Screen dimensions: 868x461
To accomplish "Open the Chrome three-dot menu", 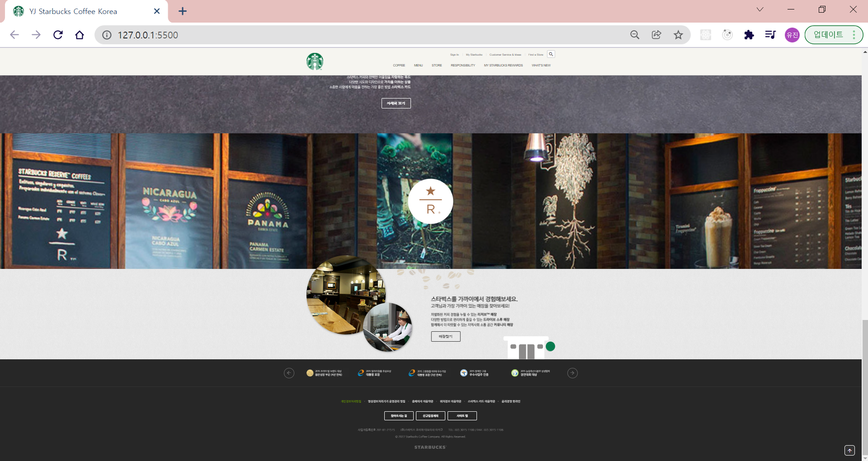I will tap(854, 35).
